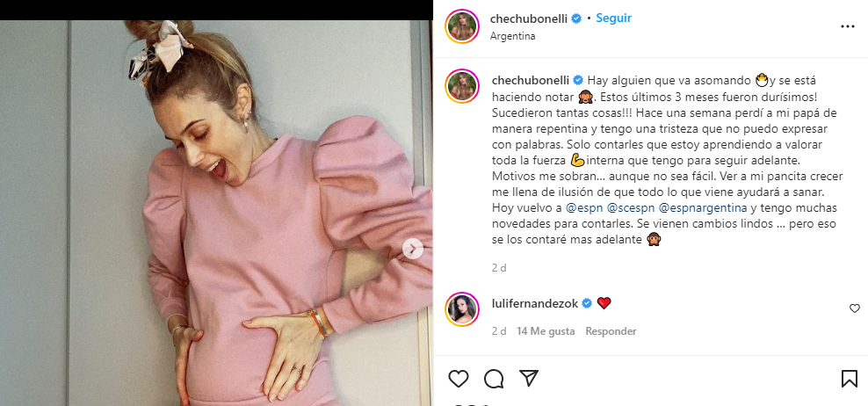The image size is (868, 406).
Task: Open lulifernandezok's profile avatar
Action: click(462, 309)
